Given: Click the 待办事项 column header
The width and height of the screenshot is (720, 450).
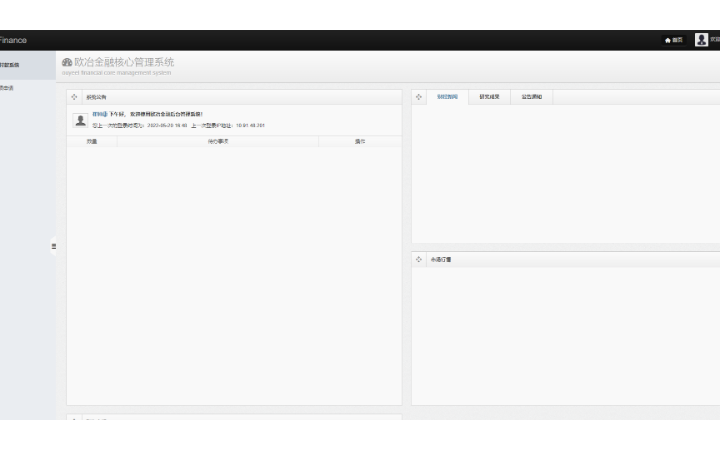Looking at the screenshot, I should tap(218, 141).
